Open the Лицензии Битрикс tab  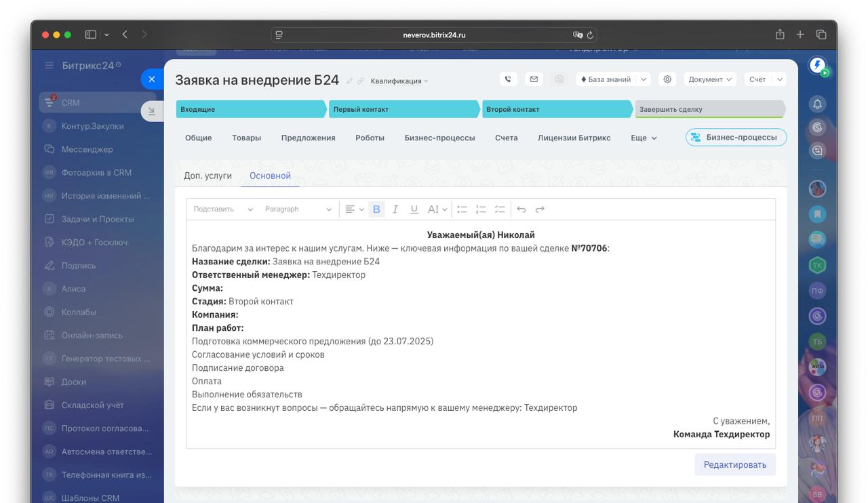point(574,138)
